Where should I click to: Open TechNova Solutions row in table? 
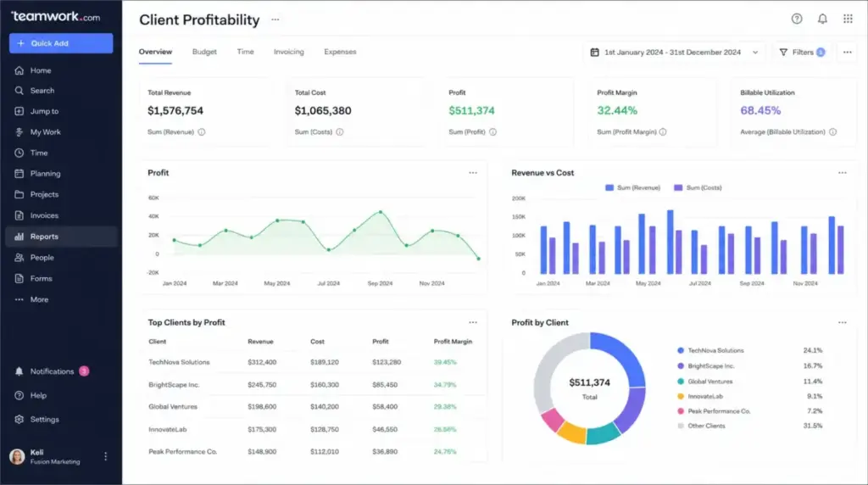(x=314, y=362)
